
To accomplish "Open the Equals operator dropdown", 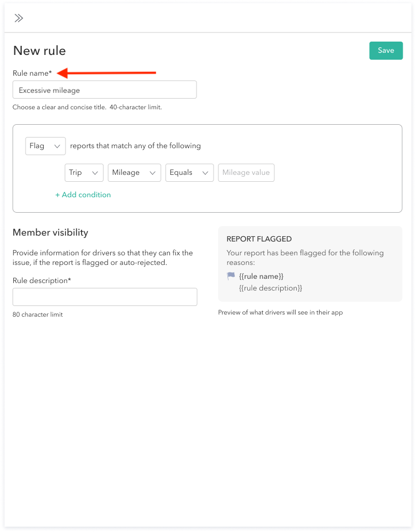I will [189, 173].
